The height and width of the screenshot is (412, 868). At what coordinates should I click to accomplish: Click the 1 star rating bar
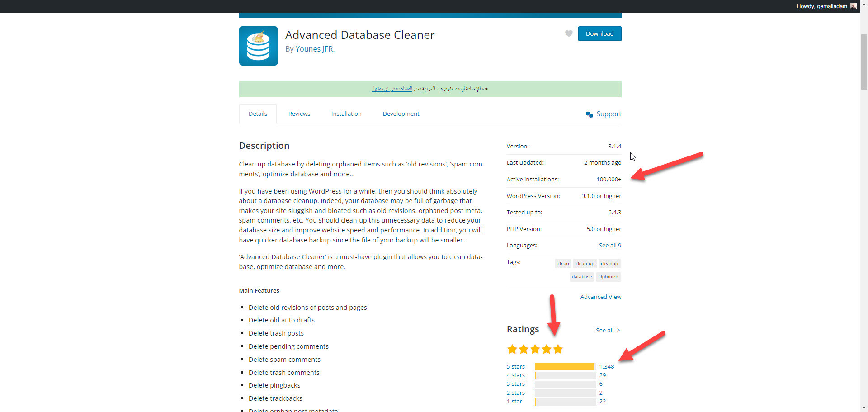565,402
